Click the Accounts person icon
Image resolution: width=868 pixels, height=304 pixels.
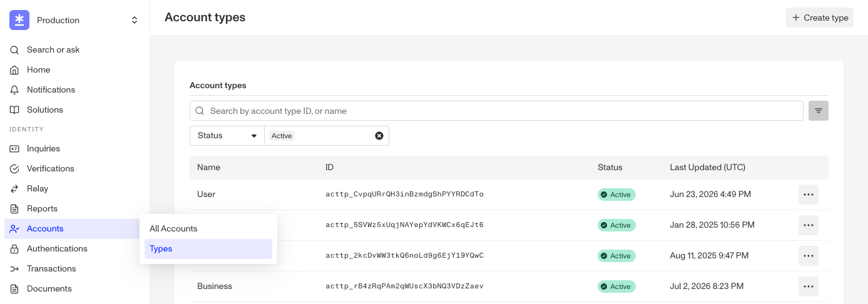point(14,229)
